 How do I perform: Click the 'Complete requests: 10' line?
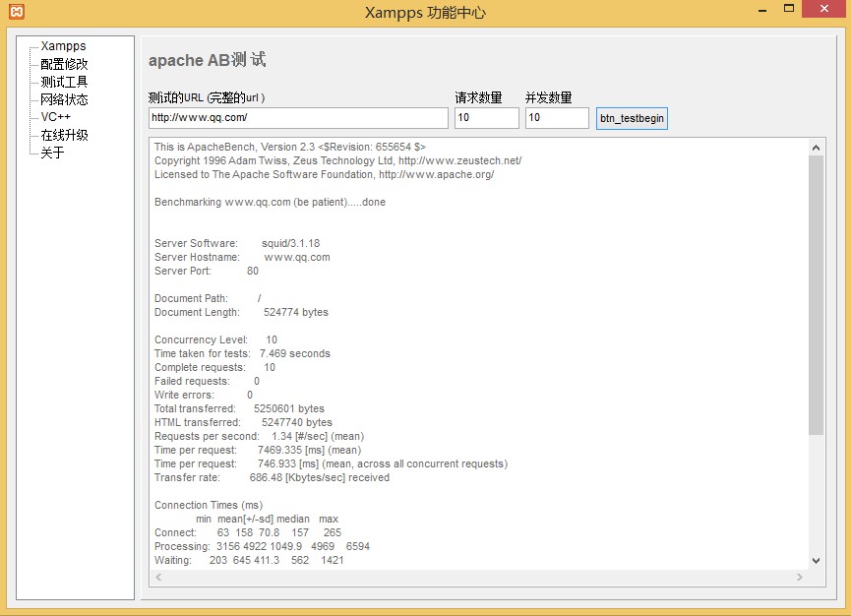[214, 367]
